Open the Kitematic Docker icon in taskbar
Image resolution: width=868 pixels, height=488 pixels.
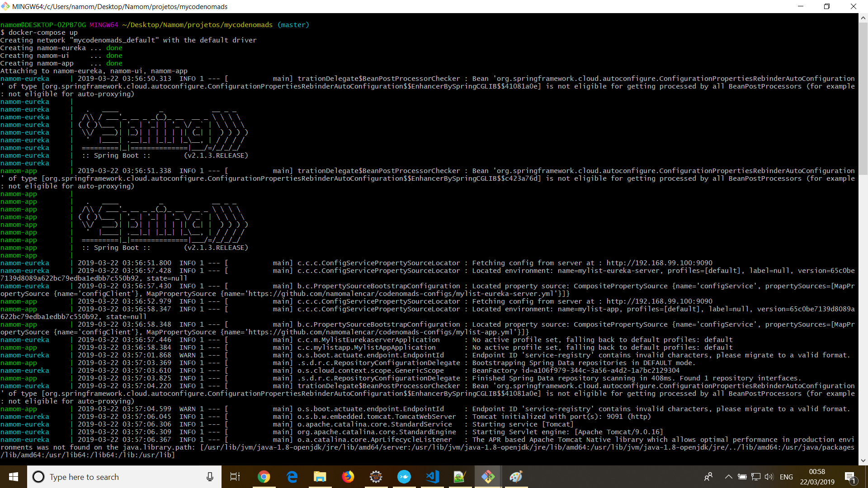[x=404, y=477]
